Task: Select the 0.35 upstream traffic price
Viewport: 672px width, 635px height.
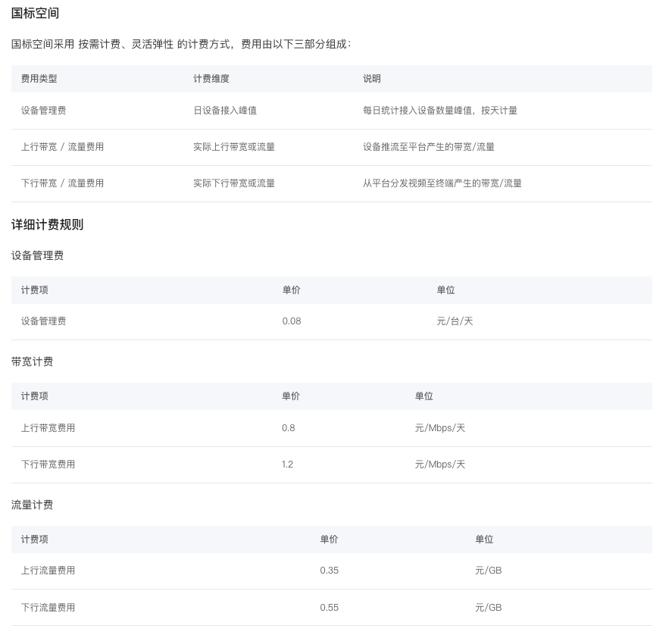Action: pyautogui.click(x=329, y=571)
